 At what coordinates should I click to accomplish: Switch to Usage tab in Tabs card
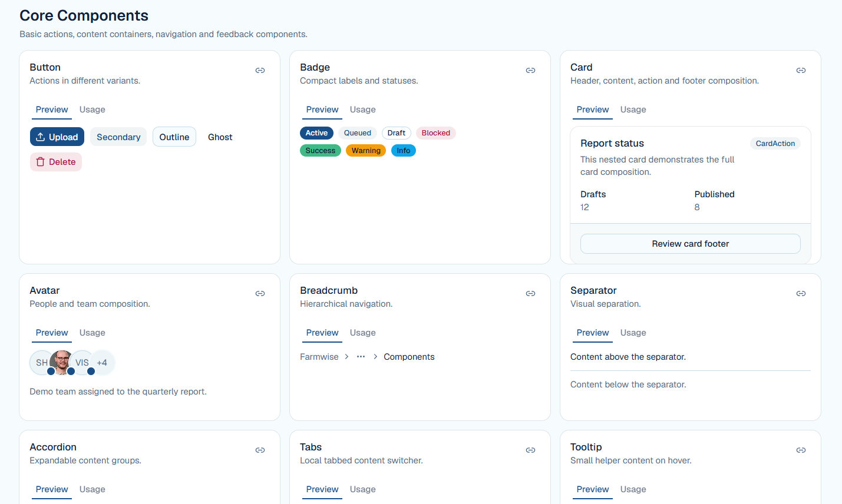(363, 489)
